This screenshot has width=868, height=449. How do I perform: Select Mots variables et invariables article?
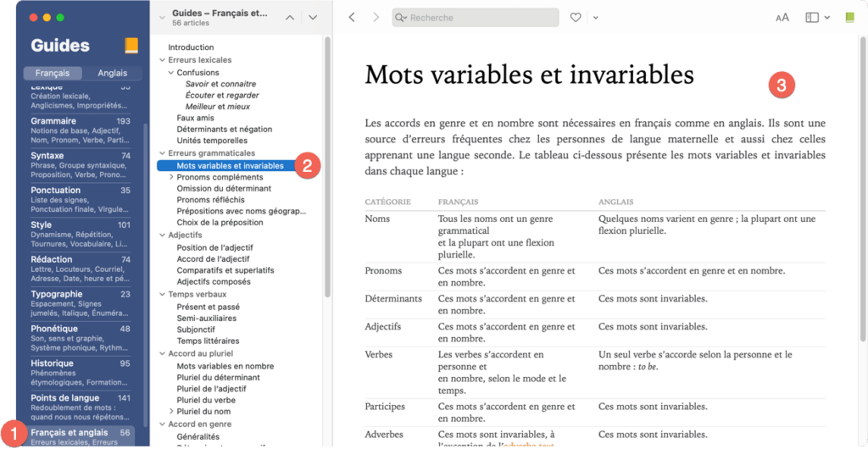pyautogui.click(x=231, y=165)
